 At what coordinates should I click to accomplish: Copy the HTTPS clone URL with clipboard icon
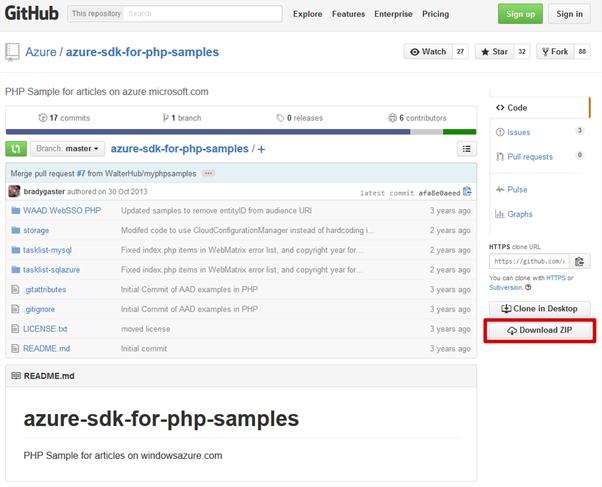tap(580, 262)
